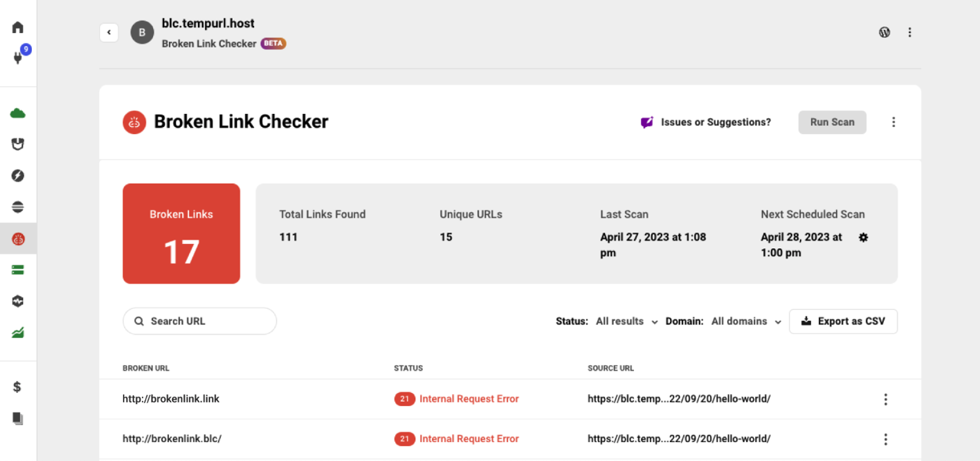This screenshot has width=980, height=461.
Task: Open source URL in brokenlink.blc/ row
Action: pyautogui.click(x=679, y=439)
